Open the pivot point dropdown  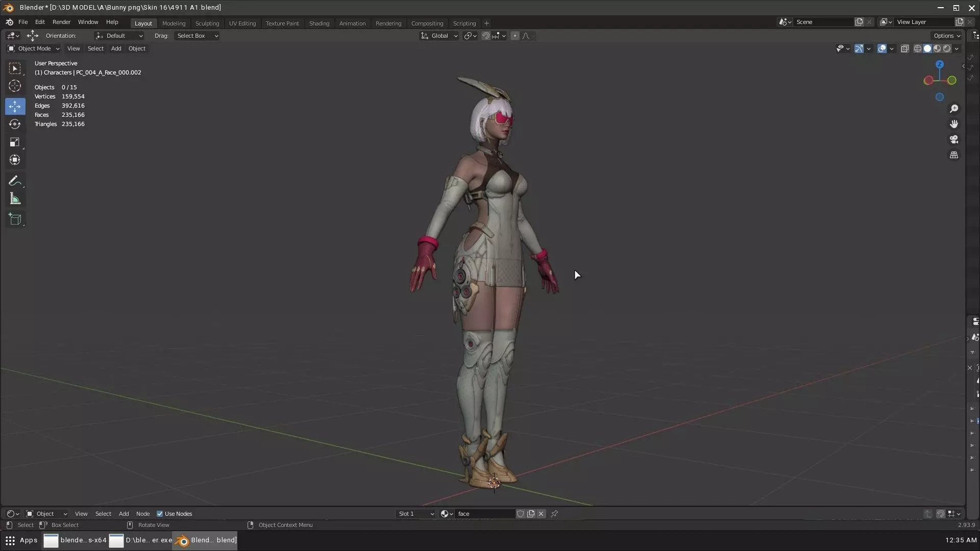[x=470, y=36]
